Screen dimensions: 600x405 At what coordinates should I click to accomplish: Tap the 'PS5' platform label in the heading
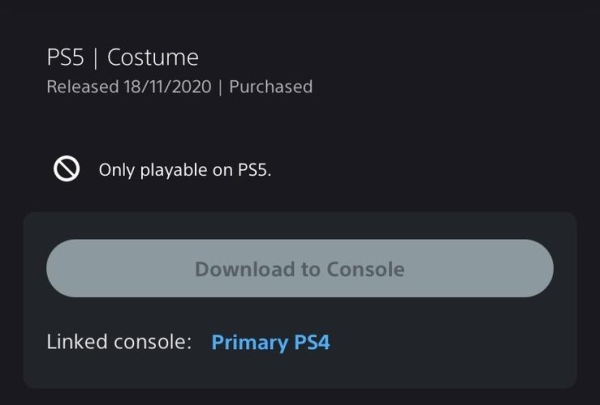tap(65, 58)
